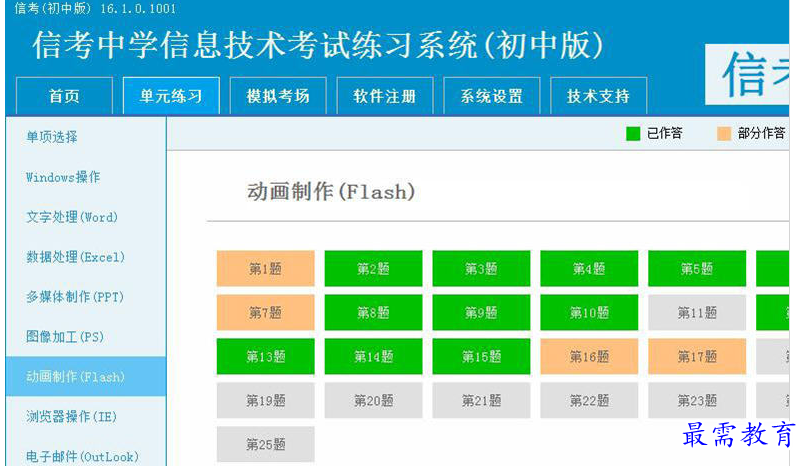Open 电子邮件(OutLook) category
804x466 pixels.
point(86,456)
